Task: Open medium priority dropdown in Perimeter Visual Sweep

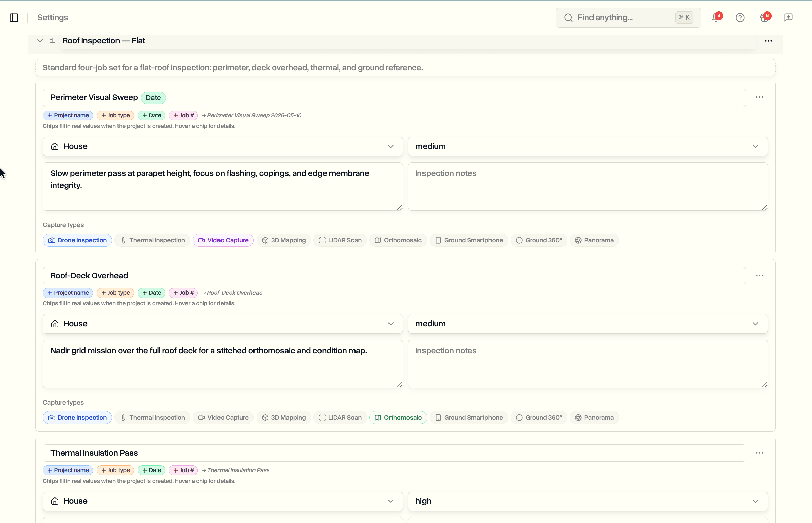Action: click(x=587, y=146)
